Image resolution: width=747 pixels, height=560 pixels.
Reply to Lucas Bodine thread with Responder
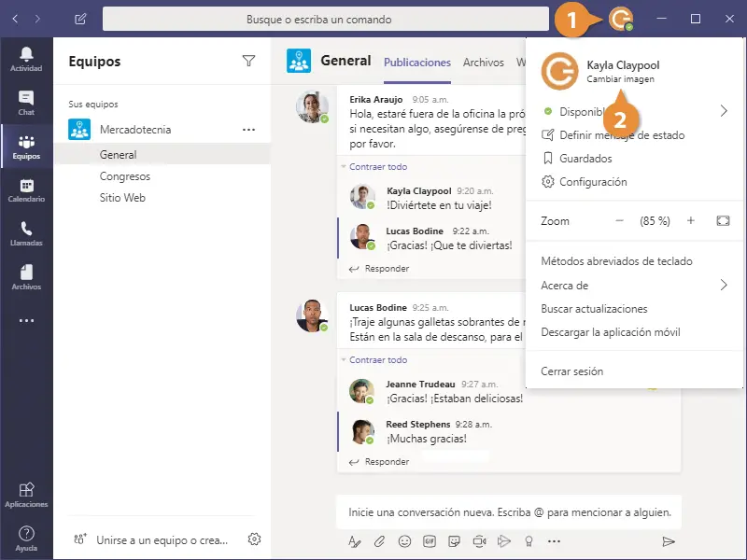379,462
